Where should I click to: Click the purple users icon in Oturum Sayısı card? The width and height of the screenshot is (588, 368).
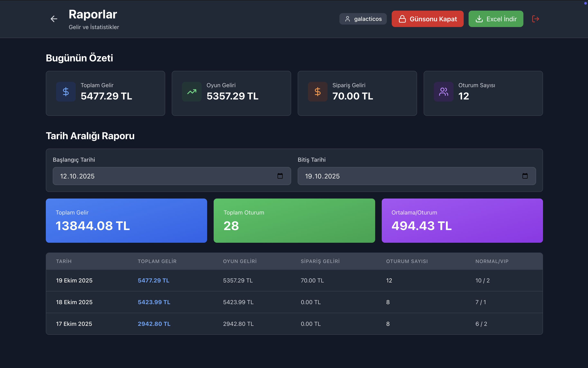443,92
